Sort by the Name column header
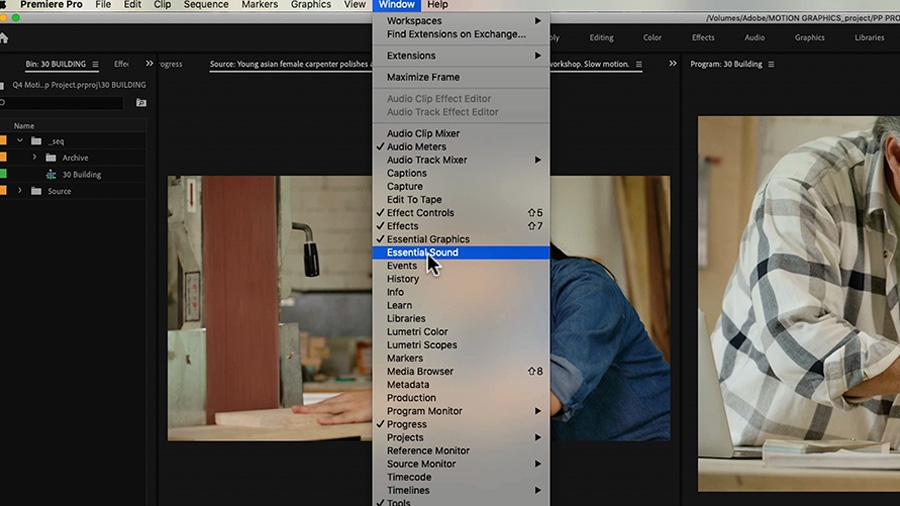 click(x=24, y=126)
